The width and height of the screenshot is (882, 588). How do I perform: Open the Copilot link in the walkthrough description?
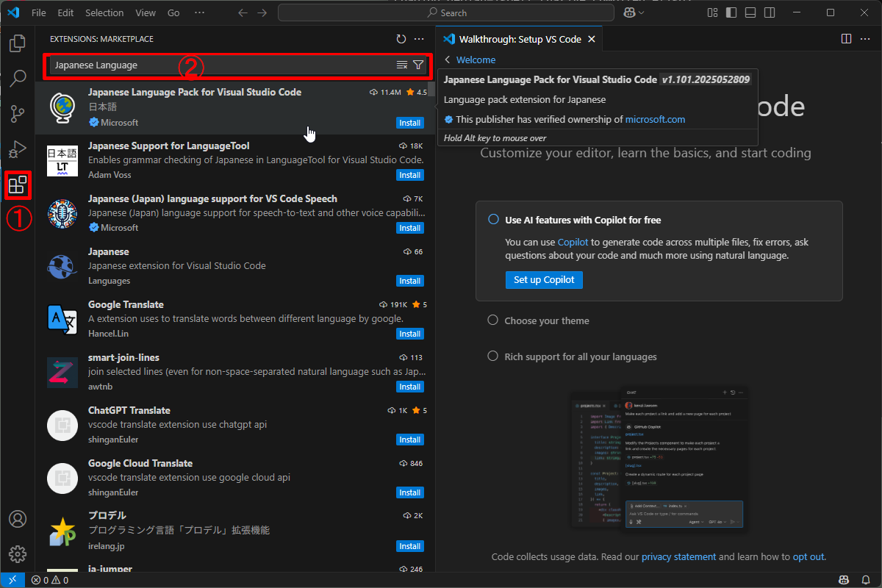(573, 242)
